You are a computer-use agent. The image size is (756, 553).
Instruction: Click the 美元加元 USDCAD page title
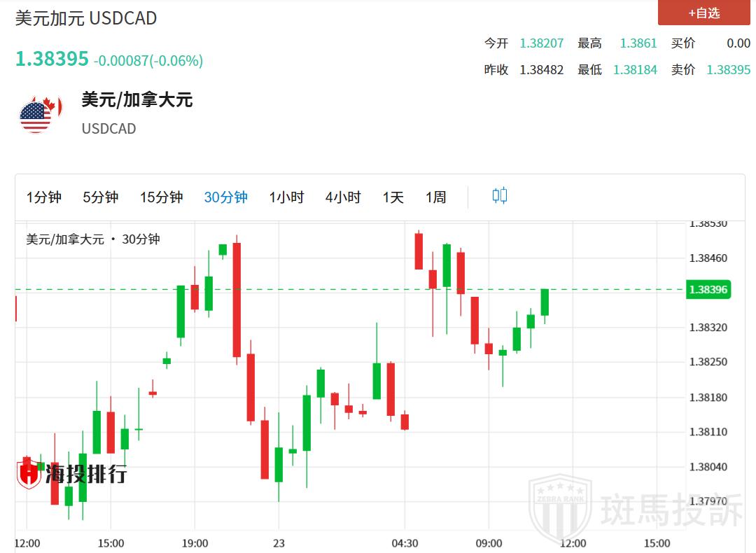point(86,18)
